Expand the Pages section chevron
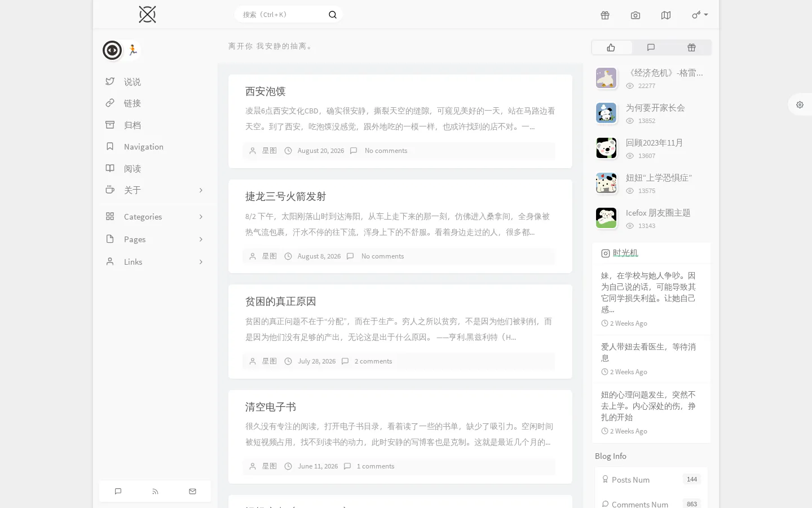Screen dimensions: 812x508 click(201, 239)
